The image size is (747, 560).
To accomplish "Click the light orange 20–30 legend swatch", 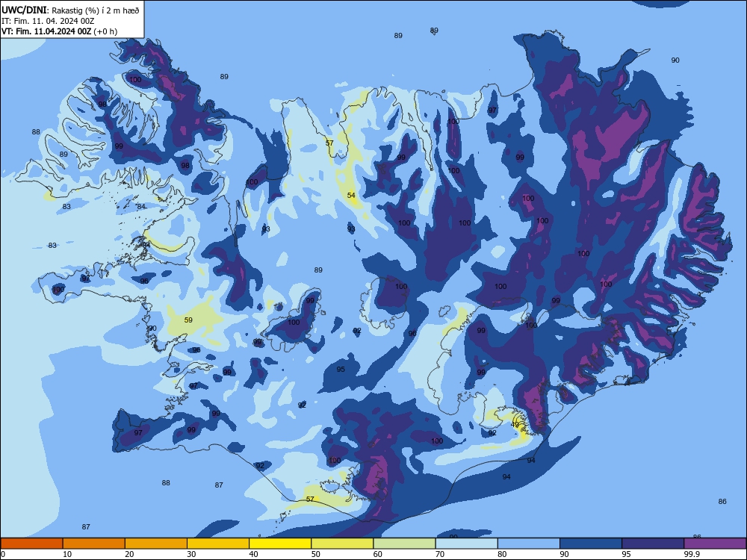I will pyautogui.click(x=156, y=544).
